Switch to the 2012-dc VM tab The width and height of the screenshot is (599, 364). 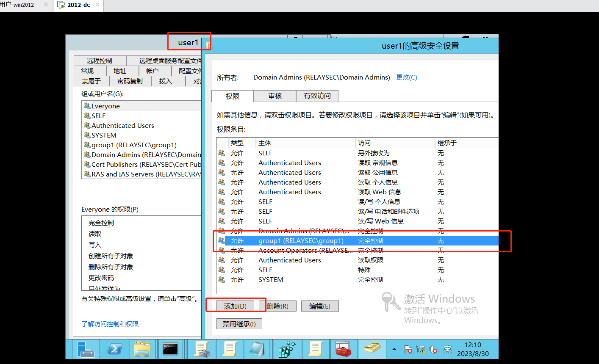pos(79,5)
